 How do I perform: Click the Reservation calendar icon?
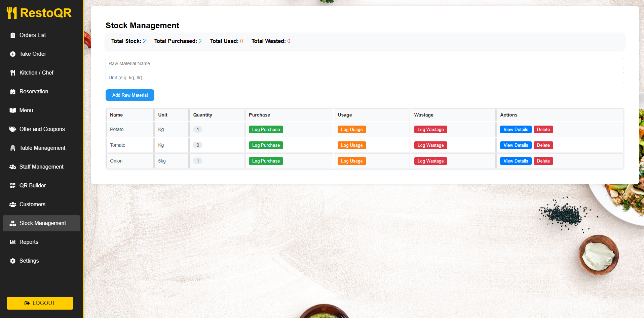(x=13, y=92)
